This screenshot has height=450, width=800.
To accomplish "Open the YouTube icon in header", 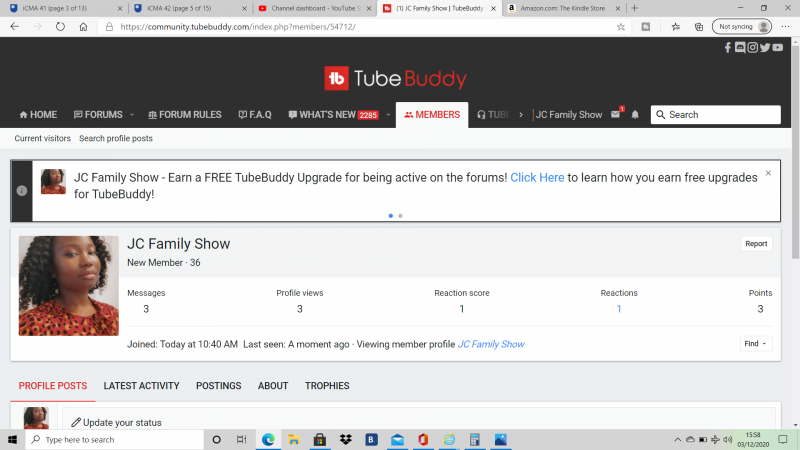I will tap(777, 47).
